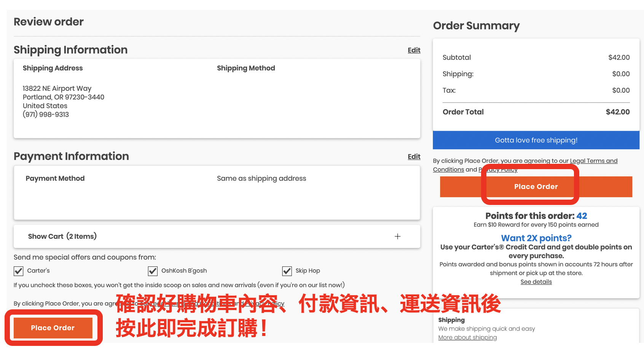Image resolution: width=644 pixels, height=352 pixels.
Task: Click the Want 2X points? heading
Action: click(x=536, y=238)
